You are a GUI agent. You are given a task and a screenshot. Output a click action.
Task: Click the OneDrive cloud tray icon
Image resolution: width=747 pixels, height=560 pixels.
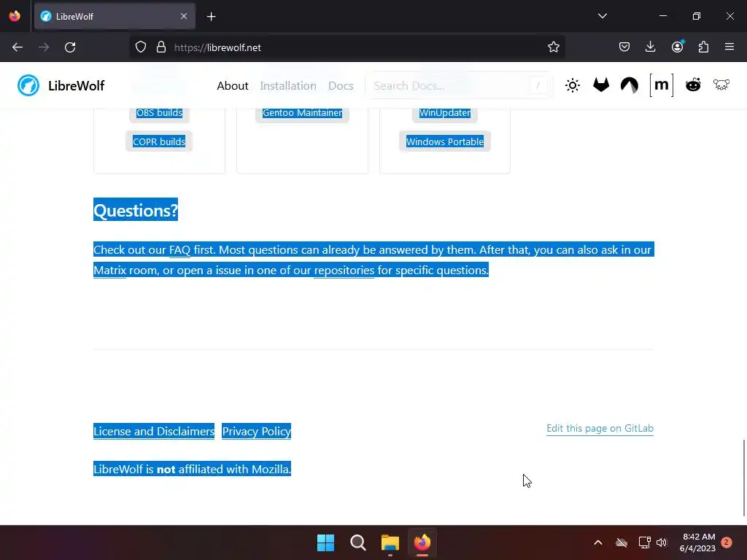point(622,542)
